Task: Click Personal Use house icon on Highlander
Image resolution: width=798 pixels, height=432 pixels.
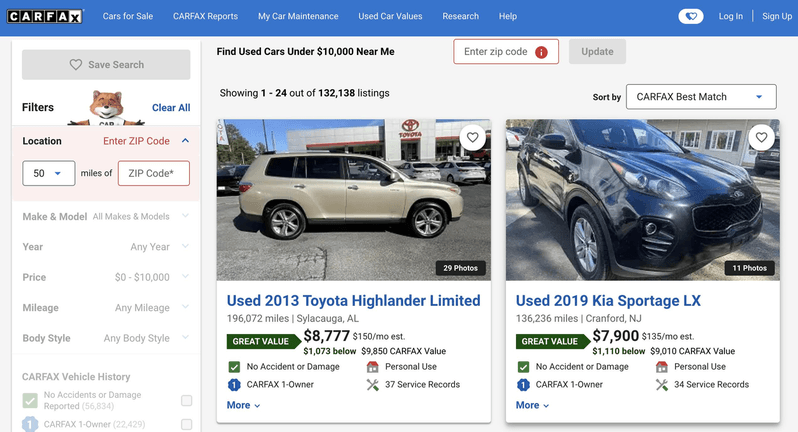Action: coord(374,367)
